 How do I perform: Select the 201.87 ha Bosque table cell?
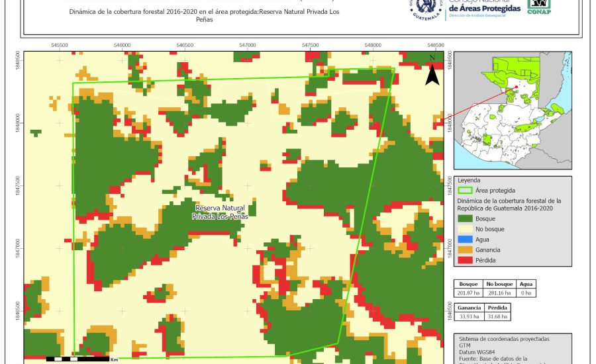point(469,292)
